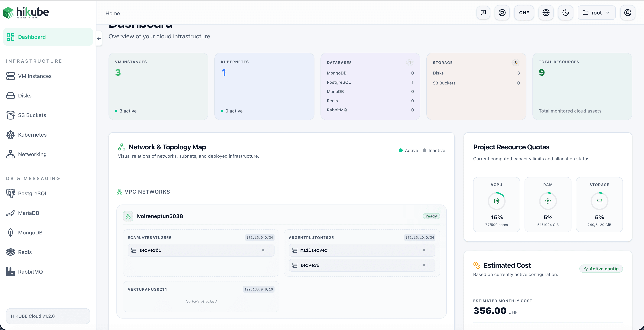Click the VERTURANUS9214 subnet name
Screen dimensions: 644x330
coord(147,289)
